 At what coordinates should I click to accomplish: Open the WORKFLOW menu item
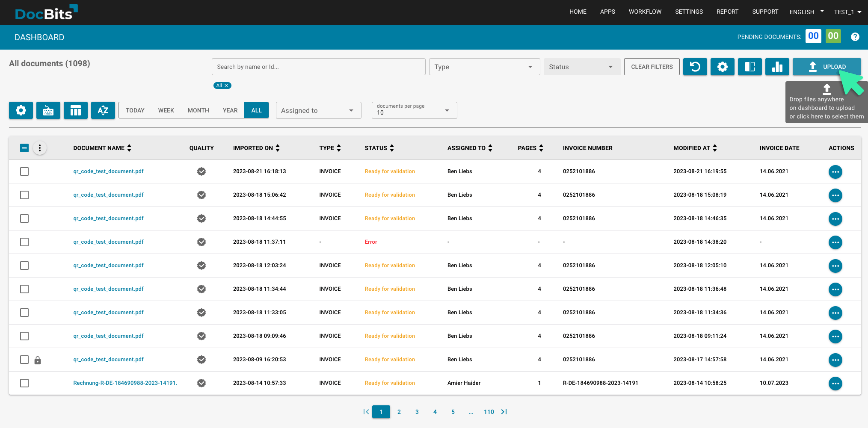point(645,12)
